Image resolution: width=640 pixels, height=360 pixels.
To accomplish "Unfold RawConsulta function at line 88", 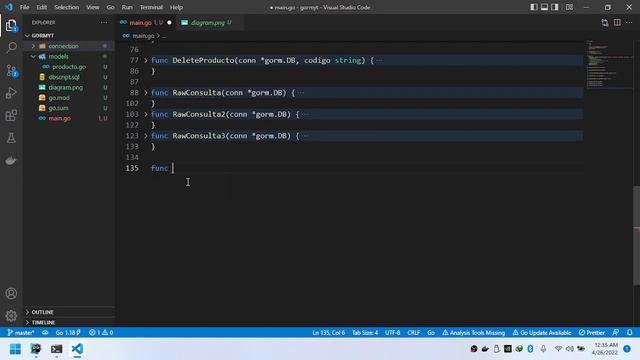I will click(146, 93).
